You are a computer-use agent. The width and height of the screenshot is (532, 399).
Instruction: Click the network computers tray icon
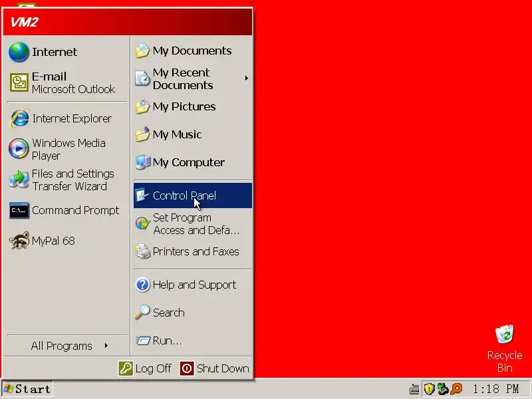[x=443, y=389]
